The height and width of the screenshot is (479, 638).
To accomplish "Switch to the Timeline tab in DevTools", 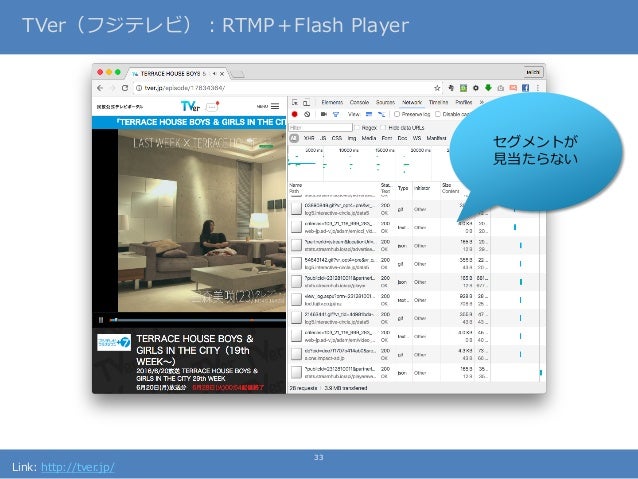I will pyautogui.click(x=438, y=102).
